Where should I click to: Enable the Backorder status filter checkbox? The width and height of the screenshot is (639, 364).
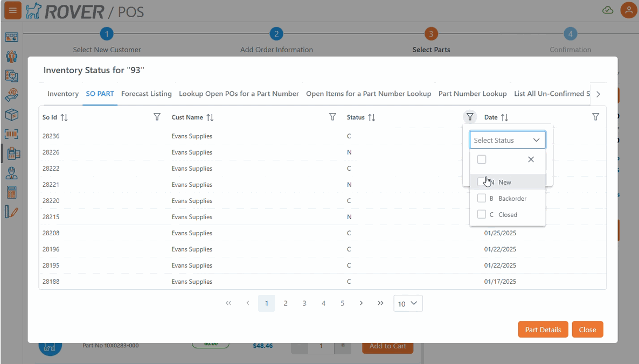pyautogui.click(x=482, y=198)
